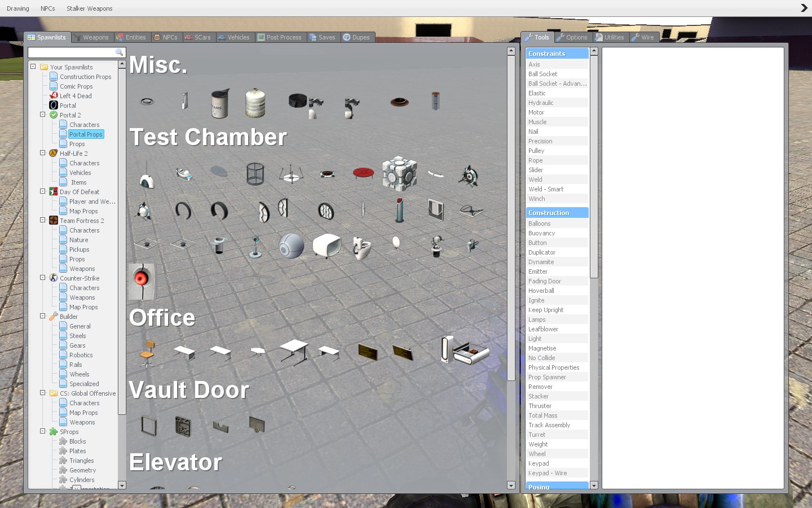Viewport: 812px width, 508px height.
Task: Click the Portal 2 green icon
Action: click(x=54, y=115)
